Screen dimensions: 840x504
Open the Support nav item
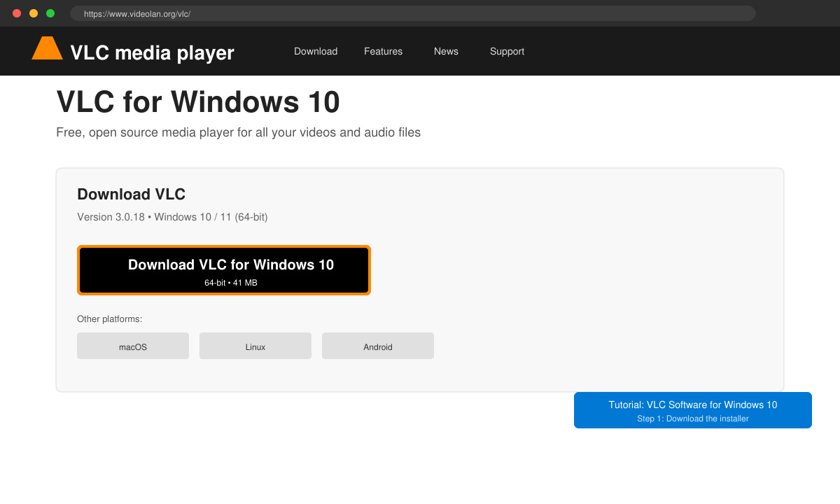pyautogui.click(x=507, y=51)
